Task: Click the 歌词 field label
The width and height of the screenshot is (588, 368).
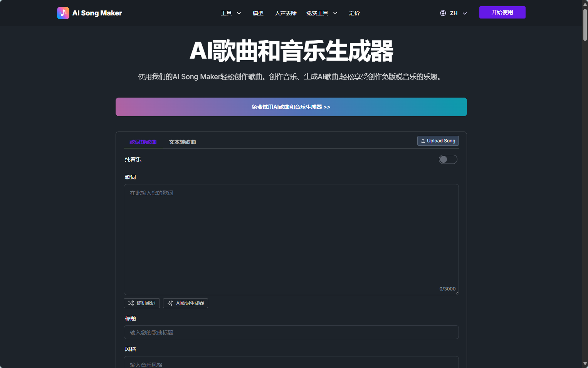Action: [x=130, y=177]
